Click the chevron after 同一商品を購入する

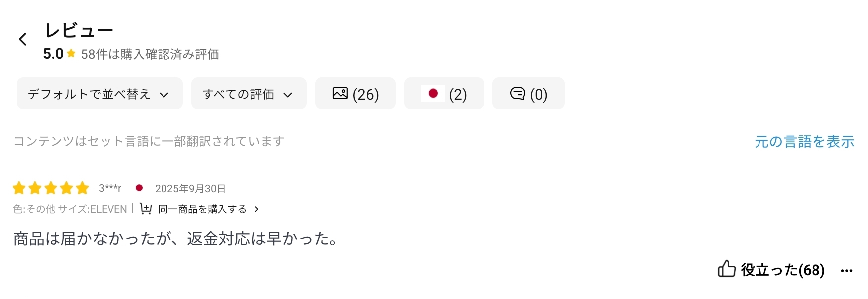tap(256, 209)
